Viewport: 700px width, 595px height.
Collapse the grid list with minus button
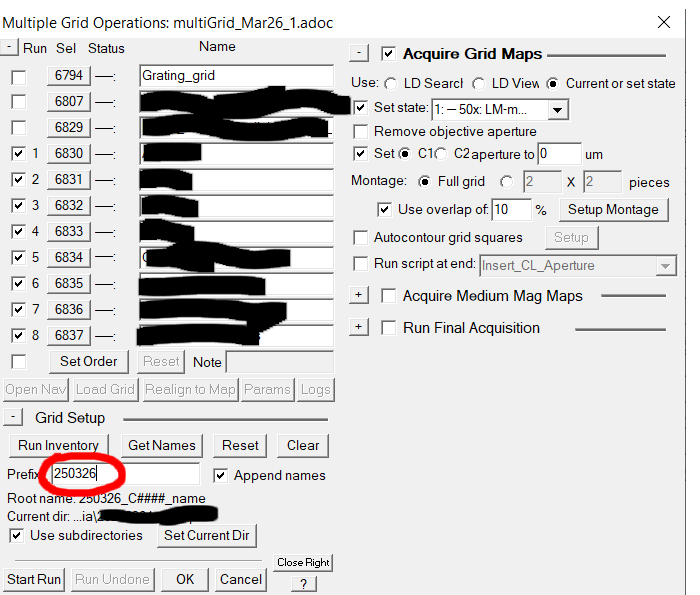click(x=9, y=47)
